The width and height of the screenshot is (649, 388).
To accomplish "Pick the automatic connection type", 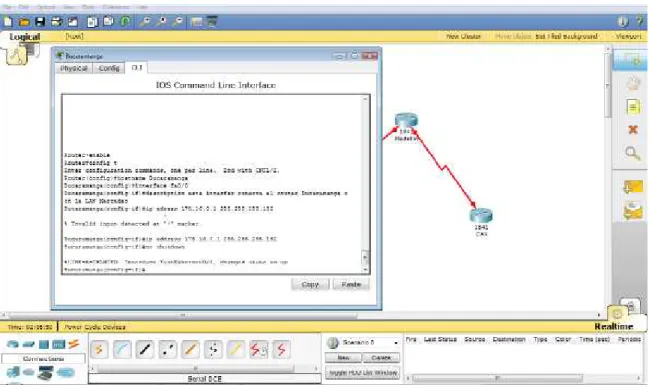I will [x=99, y=350].
